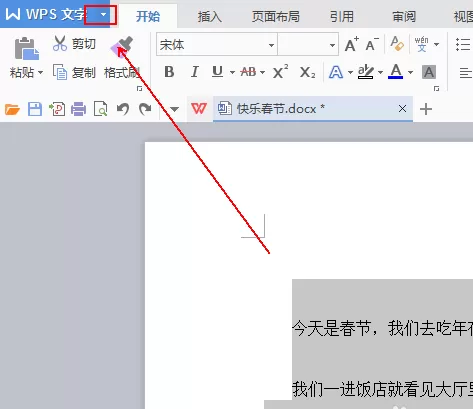Screen dimensions: 473x409
Task: Click the print icon
Action: 78,109
